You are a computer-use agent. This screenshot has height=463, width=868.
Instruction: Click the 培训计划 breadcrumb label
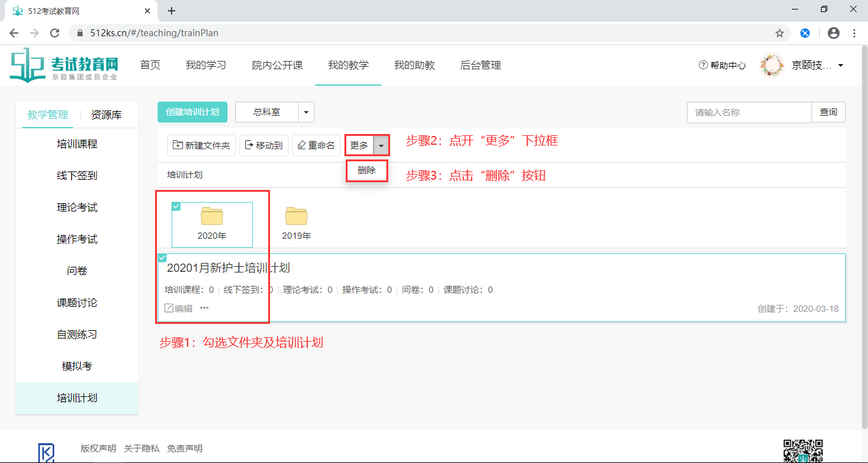185,175
